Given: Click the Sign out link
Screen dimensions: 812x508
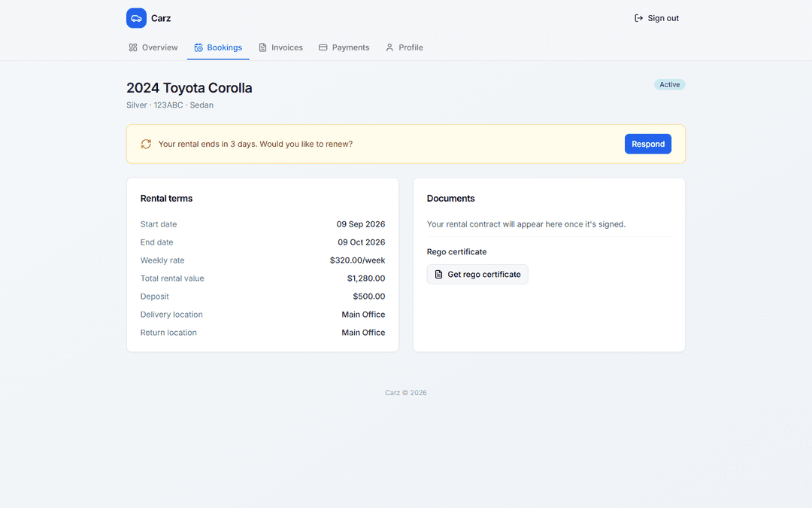Looking at the screenshot, I should point(656,18).
